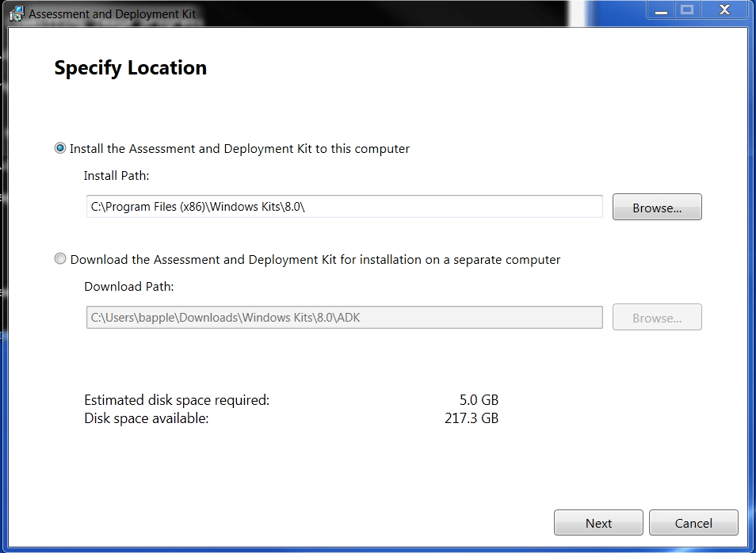The image size is (756, 553).
Task: Click the Assessment and Deployment Kit installer icon
Action: pos(17,13)
